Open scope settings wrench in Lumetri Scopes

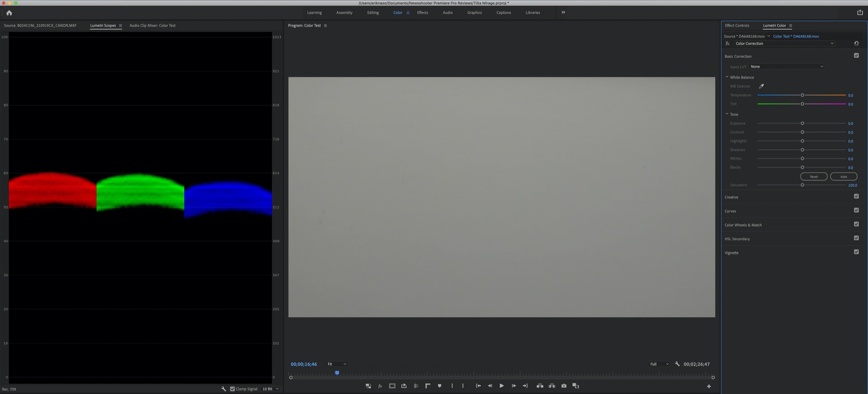[x=223, y=389]
